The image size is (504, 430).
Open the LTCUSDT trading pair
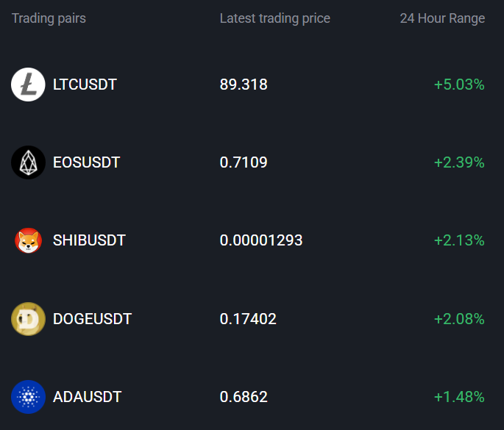pos(85,85)
